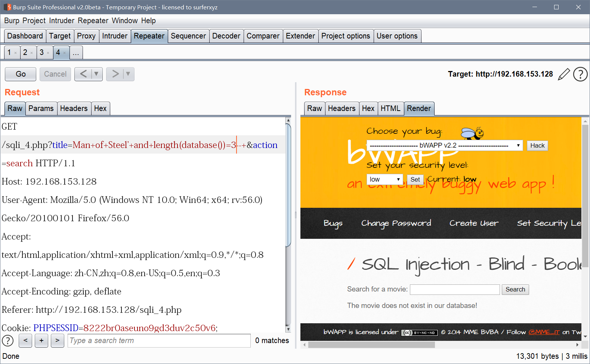Show response Headers view
The width and height of the screenshot is (590, 364).
click(342, 108)
